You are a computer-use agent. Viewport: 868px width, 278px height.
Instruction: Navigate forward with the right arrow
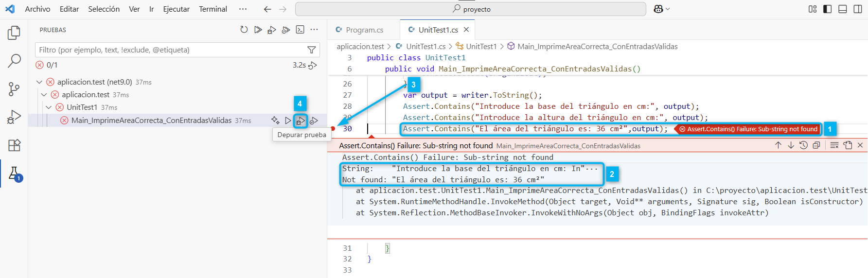coord(283,9)
